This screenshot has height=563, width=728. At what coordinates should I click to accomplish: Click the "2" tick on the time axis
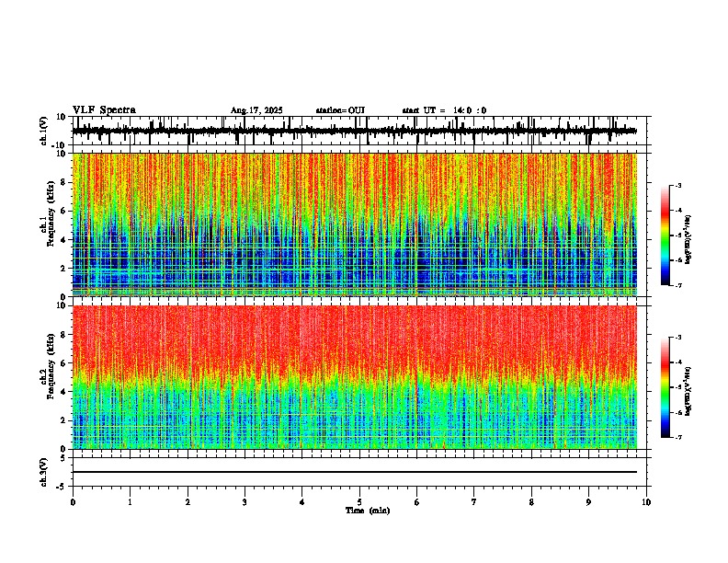(188, 502)
